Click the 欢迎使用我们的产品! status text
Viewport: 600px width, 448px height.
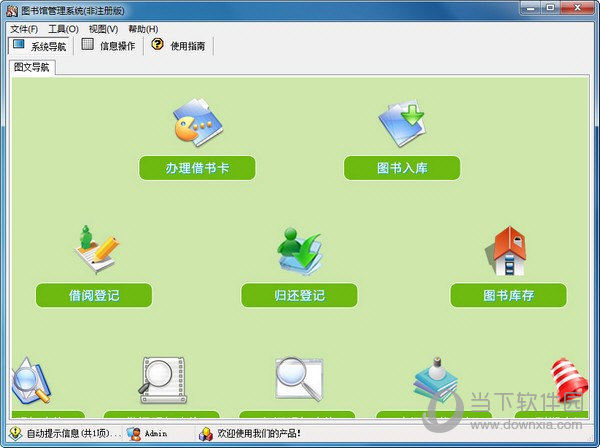click(259, 433)
